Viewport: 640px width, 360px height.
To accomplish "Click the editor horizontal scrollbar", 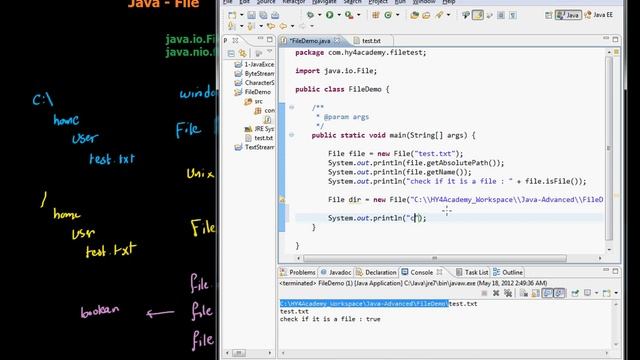I will (435, 258).
